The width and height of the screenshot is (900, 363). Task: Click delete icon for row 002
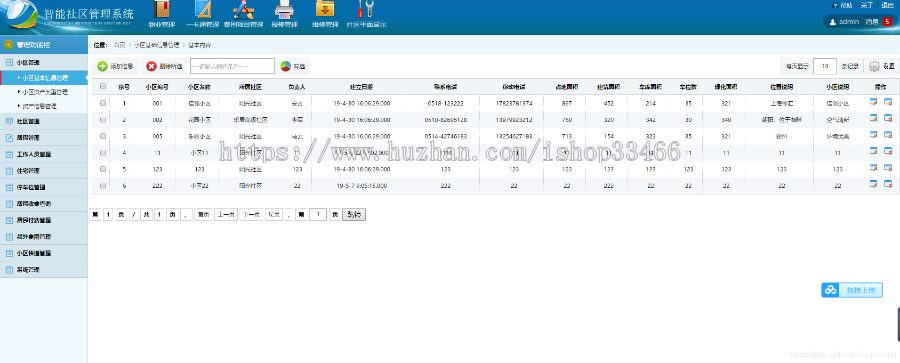[887, 118]
